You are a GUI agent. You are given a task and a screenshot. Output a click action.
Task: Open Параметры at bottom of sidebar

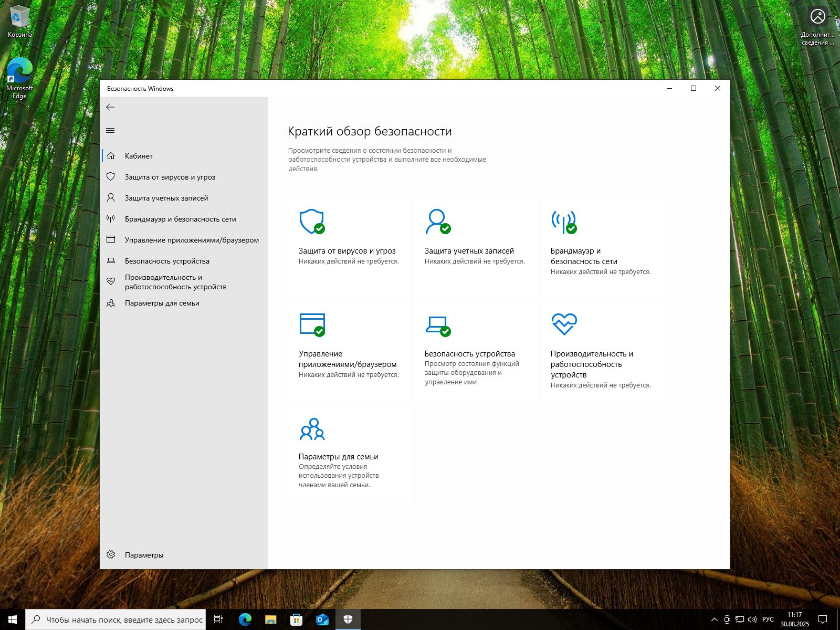pos(184,555)
